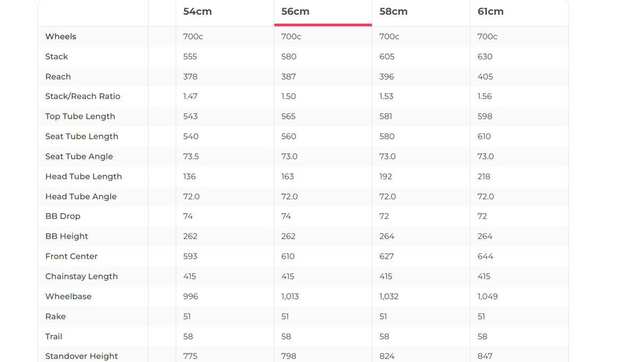Select the Reach row label
The width and height of the screenshot is (644, 362).
58,76
